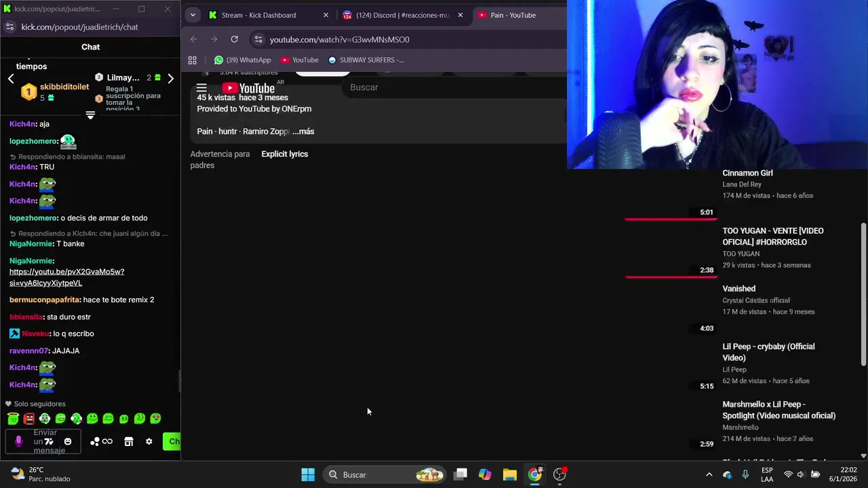Open Chrome tab search dropdown

[193, 15]
